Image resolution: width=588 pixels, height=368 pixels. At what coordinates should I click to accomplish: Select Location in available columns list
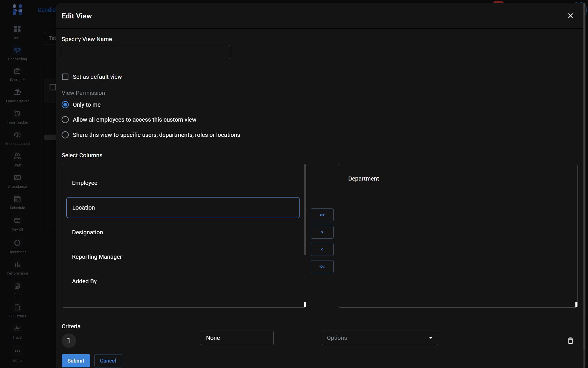point(183,208)
